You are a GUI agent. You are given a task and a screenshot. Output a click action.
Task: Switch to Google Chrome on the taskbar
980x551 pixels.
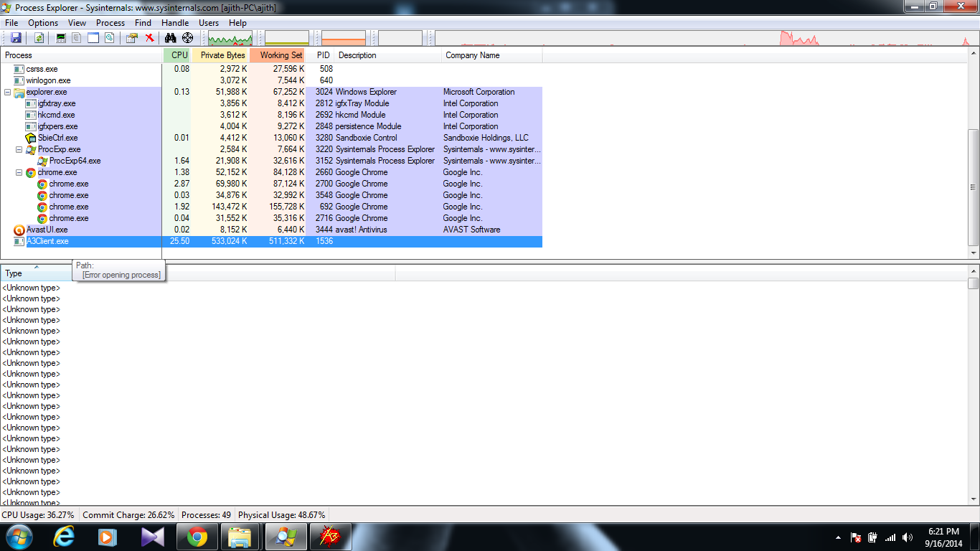tap(197, 537)
